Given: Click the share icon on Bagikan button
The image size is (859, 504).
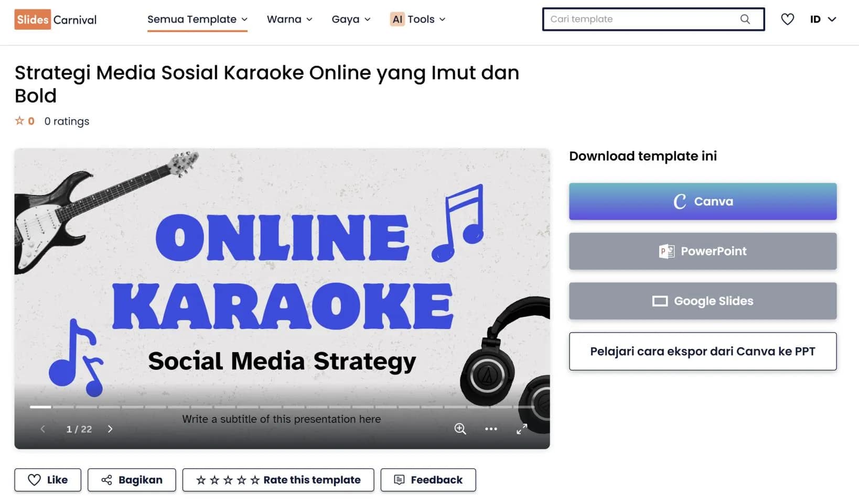Looking at the screenshot, I should pyautogui.click(x=108, y=479).
